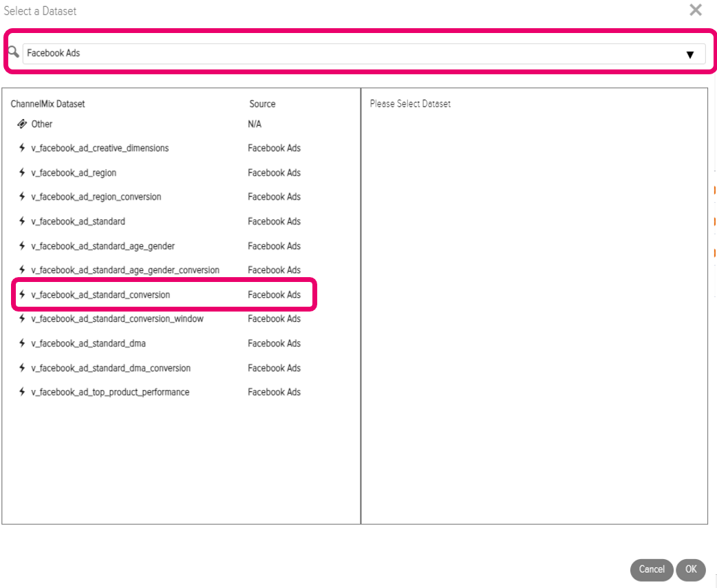The width and height of the screenshot is (717, 588).
Task: Click N/A source value for Other
Action: click(255, 124)
